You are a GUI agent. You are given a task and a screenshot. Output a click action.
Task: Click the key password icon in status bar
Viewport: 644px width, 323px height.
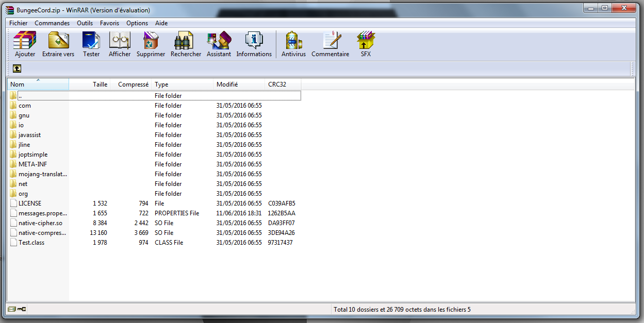[22, 309]
